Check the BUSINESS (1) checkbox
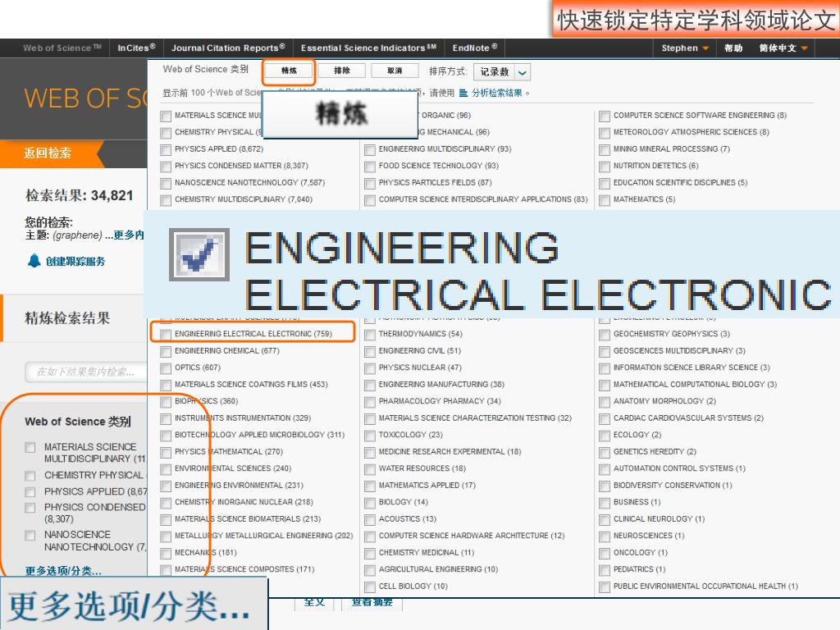This screenshot has width=840, height=630. (605, 503)
